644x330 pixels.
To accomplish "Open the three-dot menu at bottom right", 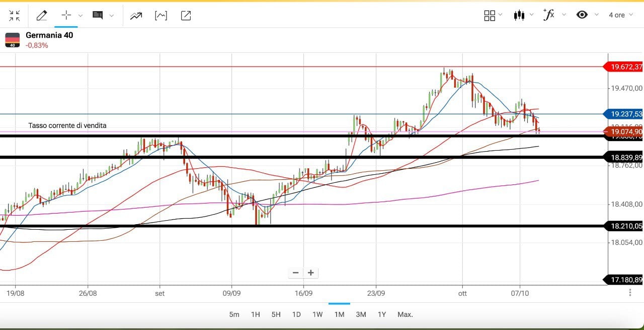I will [630, 292].
